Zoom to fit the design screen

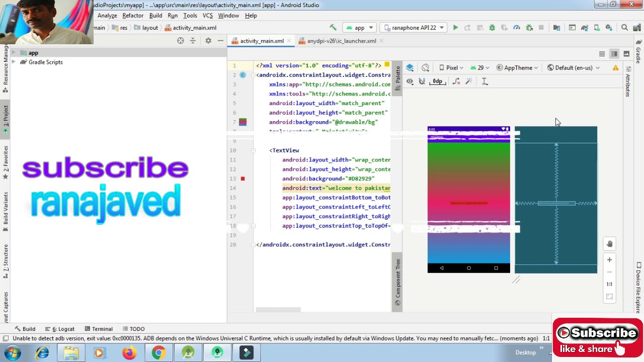coord(609,297)
